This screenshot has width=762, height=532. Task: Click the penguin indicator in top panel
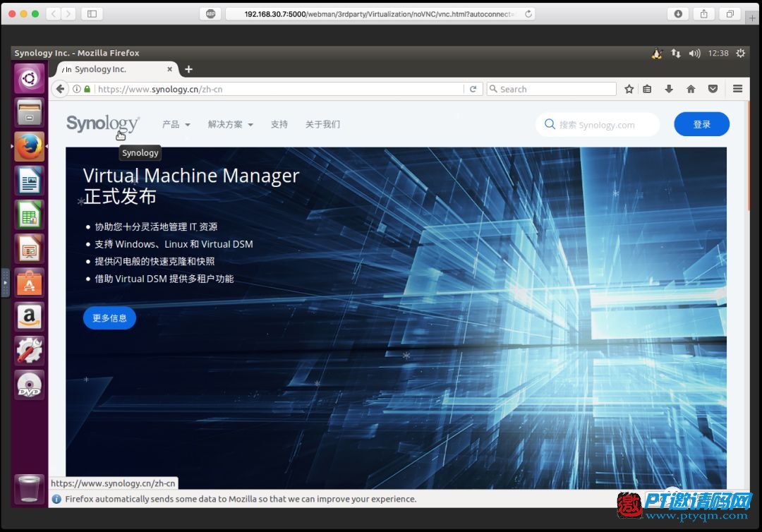tap(657, 53)
